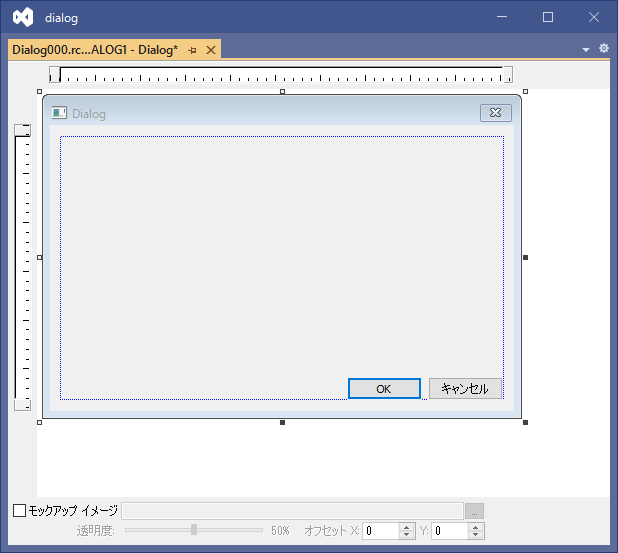Enable the モックアップ イメージ checkbox

click(19, 511)
